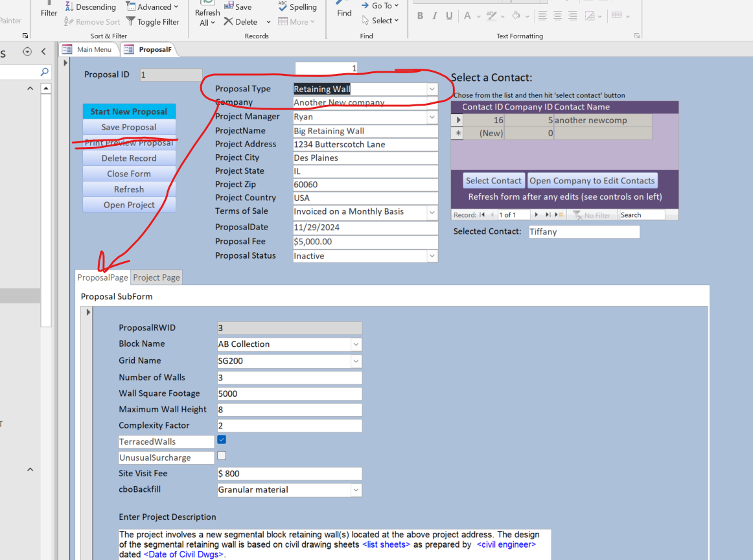This screenshot has width=753, height=560.
Task: Click Open Company to Edit Contacts
Action: 592,181
